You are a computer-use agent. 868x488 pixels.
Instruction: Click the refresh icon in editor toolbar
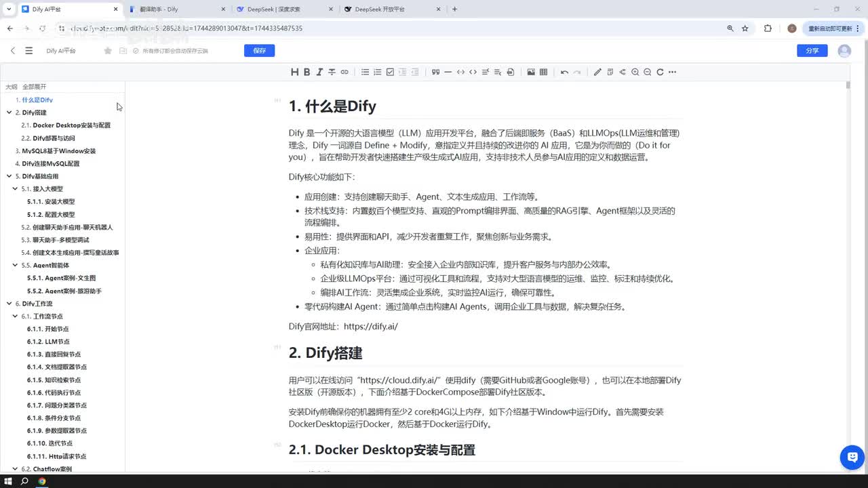(x=660, y=72)
